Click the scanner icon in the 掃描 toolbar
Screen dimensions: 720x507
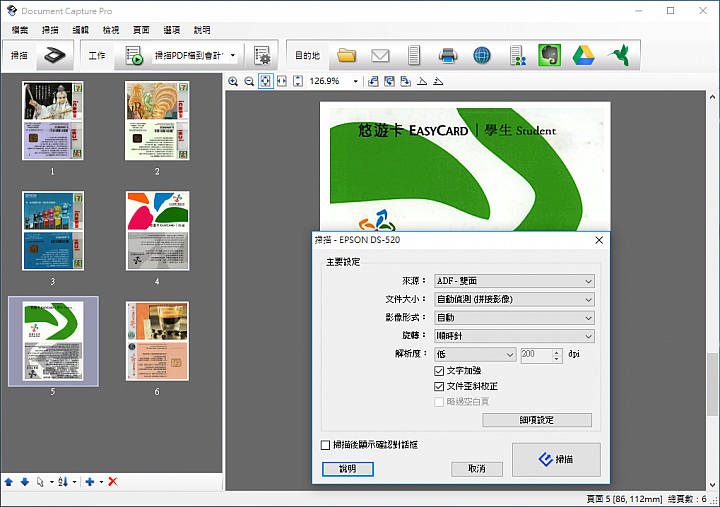coord(55,56)
